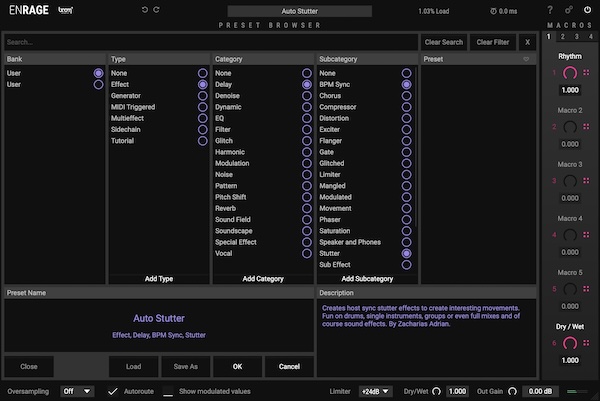
Task: Click the redo arrow icon
Action: (x=157, y=10)
